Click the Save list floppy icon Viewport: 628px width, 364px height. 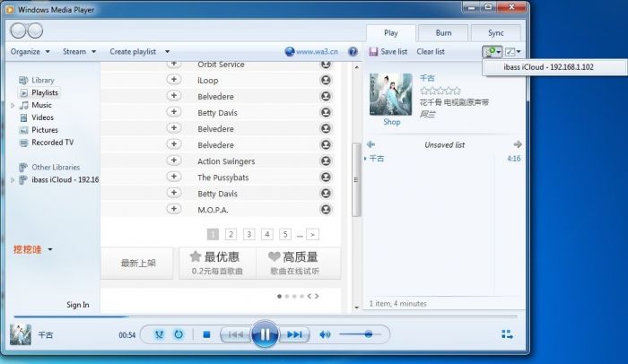point(373,52)
